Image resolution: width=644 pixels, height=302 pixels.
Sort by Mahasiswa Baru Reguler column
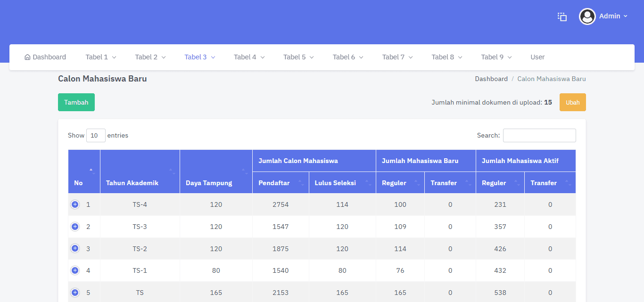[400, 183]
